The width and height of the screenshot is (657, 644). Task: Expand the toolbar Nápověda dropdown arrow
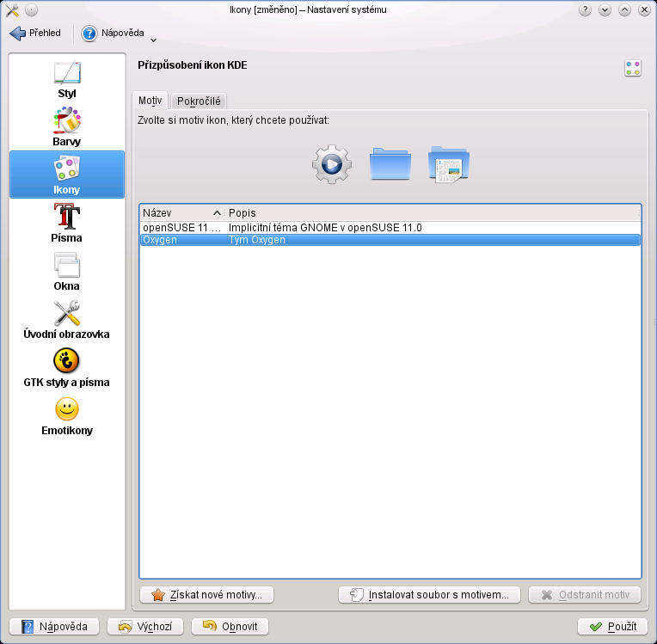coord(153,40)
